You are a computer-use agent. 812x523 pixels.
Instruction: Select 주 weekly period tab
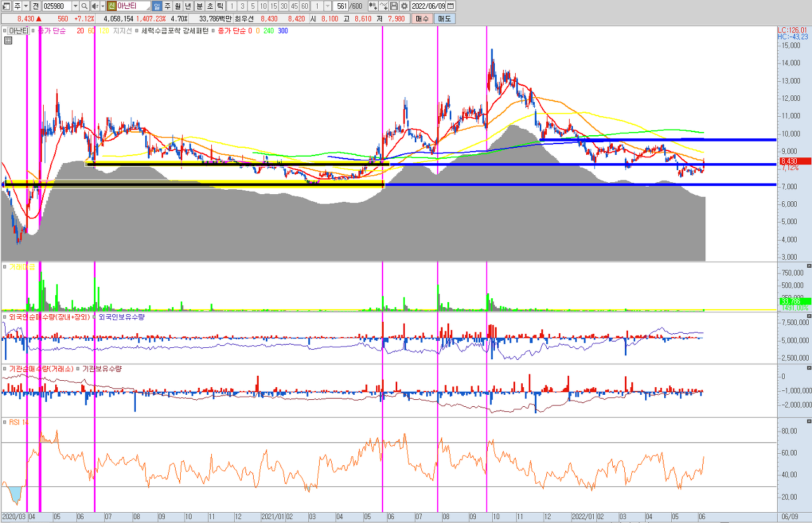click(x=167, y=6)
